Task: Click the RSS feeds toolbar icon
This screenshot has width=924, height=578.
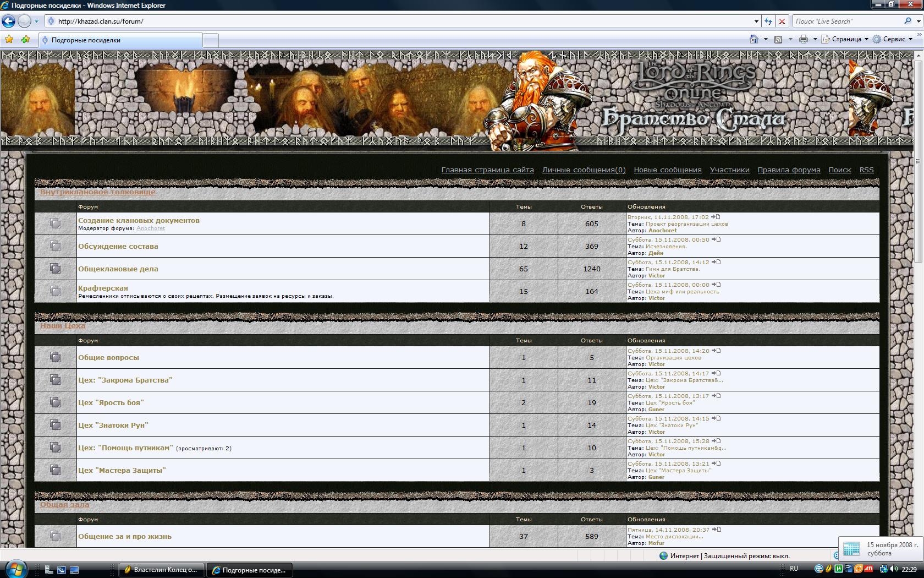Action: (x=778, y=39)
